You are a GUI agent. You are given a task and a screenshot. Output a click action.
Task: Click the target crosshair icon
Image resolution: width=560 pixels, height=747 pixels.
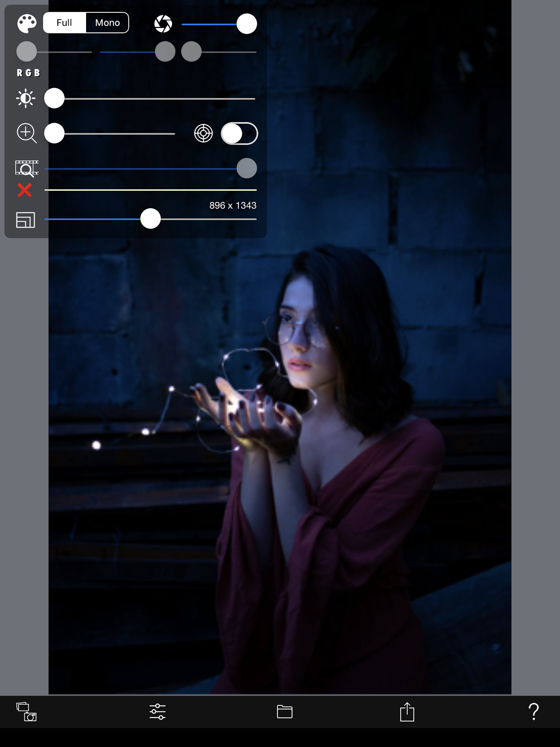coord(203,133)
